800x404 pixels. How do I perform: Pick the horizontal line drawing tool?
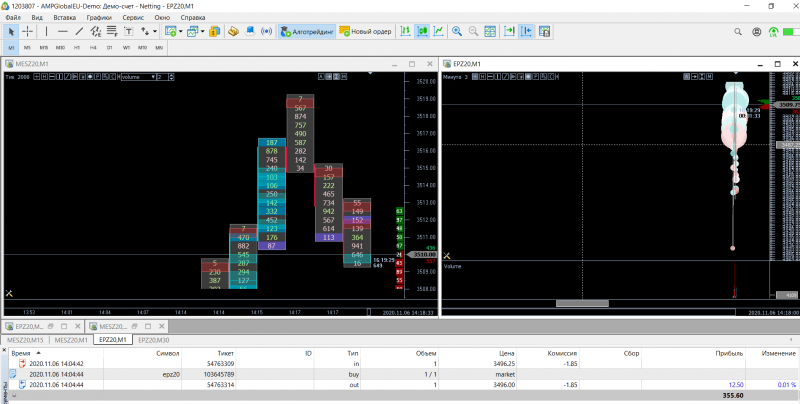63,32
